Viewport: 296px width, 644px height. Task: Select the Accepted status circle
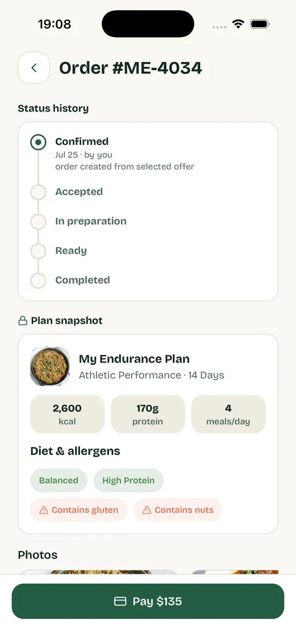click(x=38, y=192)
